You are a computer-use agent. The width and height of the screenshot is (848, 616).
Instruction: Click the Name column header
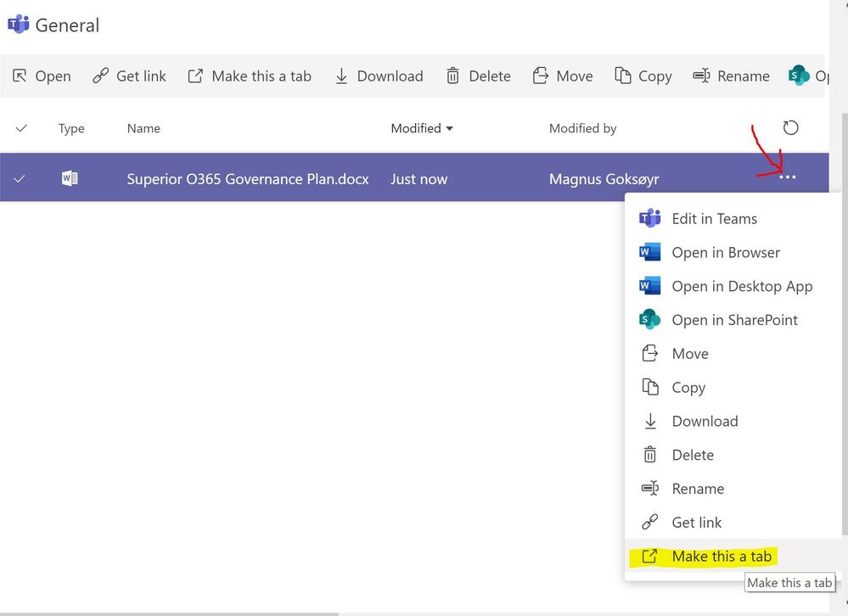click(143, 128)
